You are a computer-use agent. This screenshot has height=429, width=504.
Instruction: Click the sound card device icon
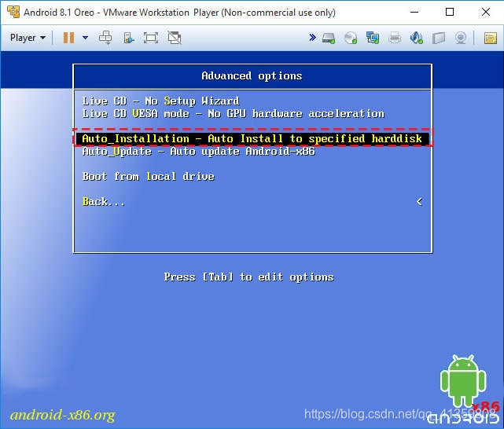[x=416, y=38]
